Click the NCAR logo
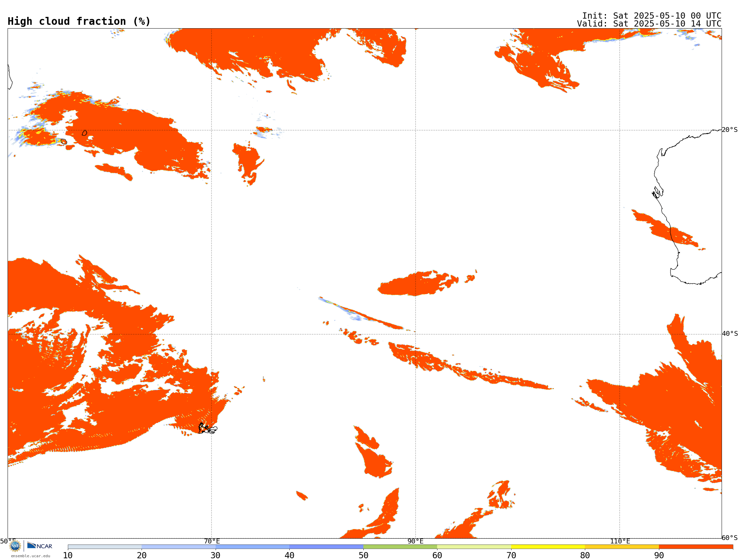This screenshot has width=744, height=560. click(40, 546)
